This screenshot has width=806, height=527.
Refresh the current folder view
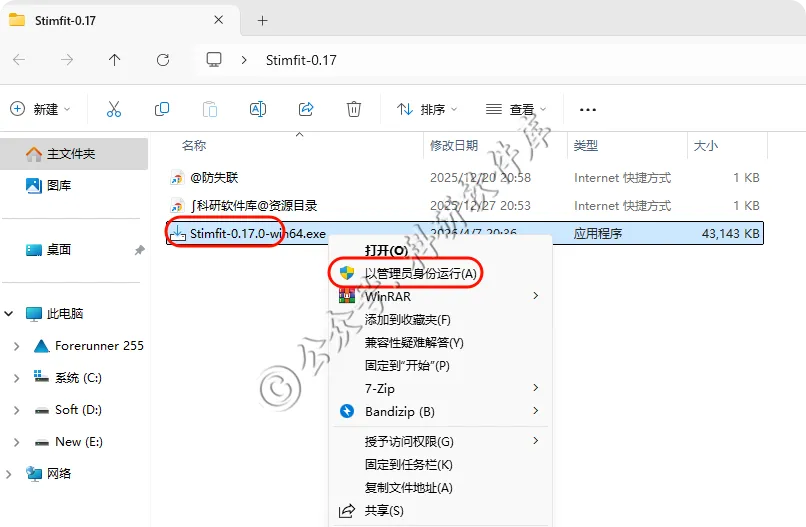point(163,60)
